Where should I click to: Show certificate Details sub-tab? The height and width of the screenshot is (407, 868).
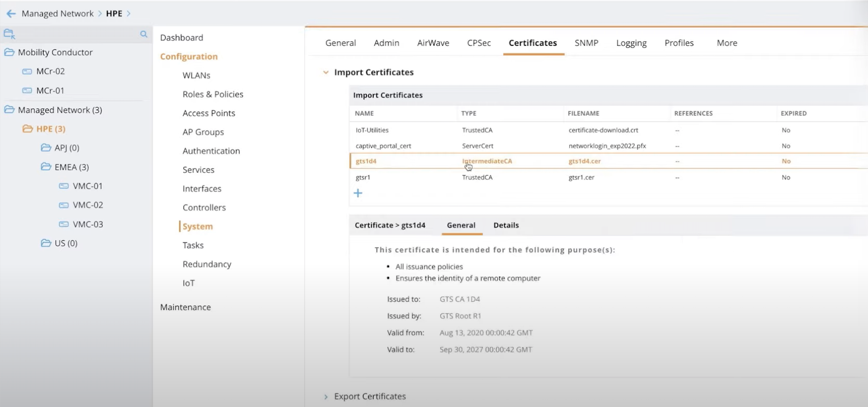pos(506,225)
